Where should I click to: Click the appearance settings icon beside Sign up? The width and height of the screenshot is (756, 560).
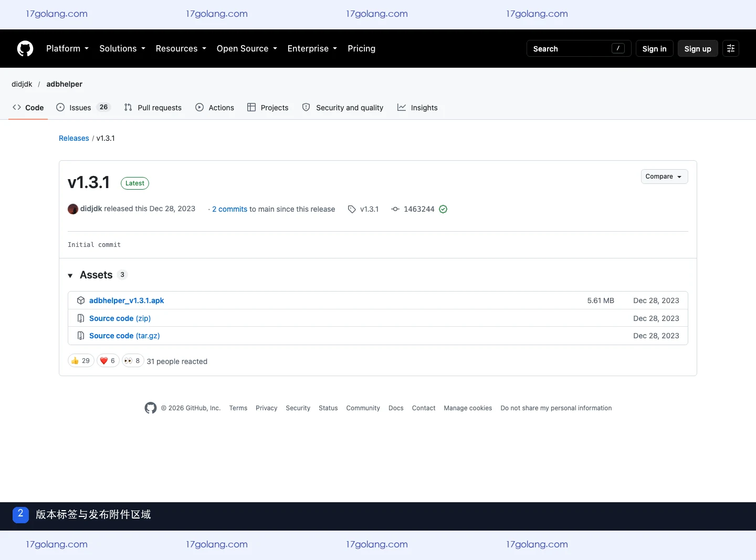[731, 48]
